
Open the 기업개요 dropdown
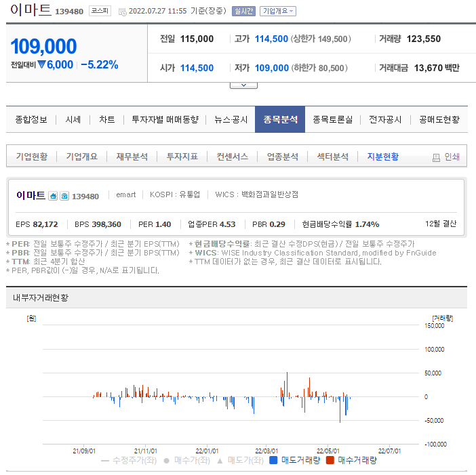click(278, 12)
